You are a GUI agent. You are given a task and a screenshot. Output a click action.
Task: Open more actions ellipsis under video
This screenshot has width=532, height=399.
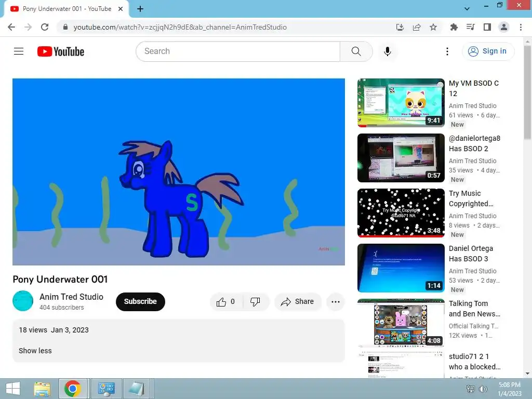[x=336, y=302]
